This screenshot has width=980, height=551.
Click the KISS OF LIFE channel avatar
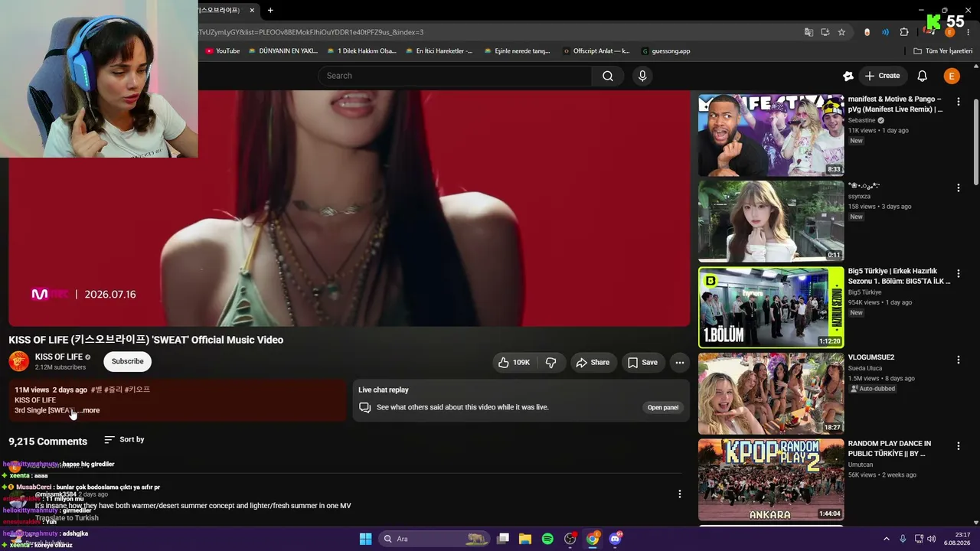click(x=18, y=361)
